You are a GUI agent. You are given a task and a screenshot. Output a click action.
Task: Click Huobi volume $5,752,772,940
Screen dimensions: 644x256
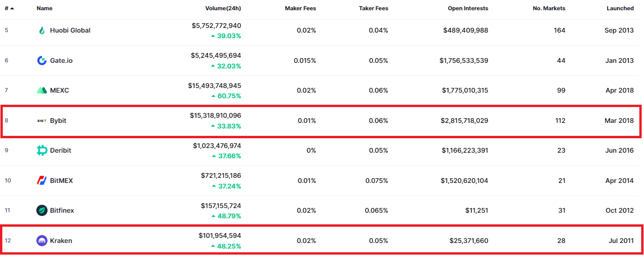(x=216, y=26)
